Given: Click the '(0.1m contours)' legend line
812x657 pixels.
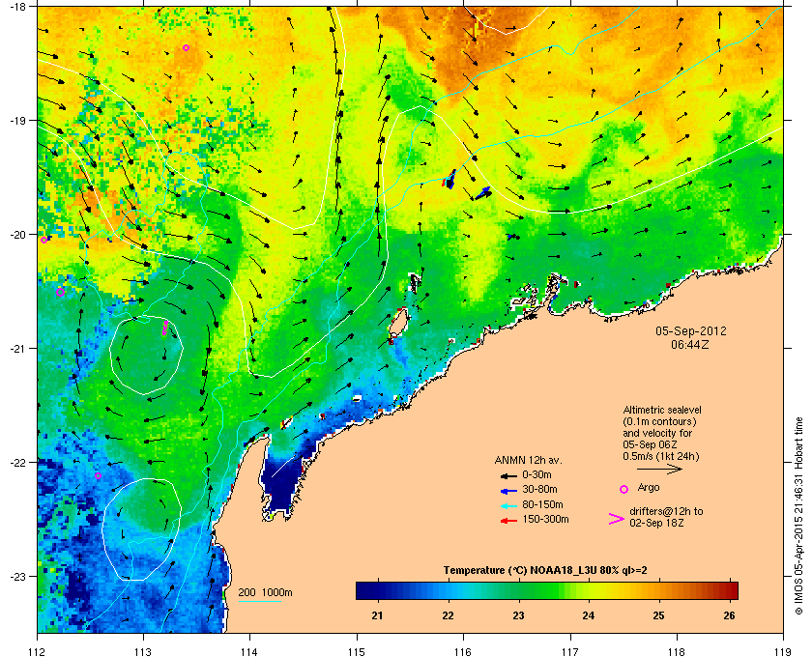Looking at the screenshot, I should (659, 421).
